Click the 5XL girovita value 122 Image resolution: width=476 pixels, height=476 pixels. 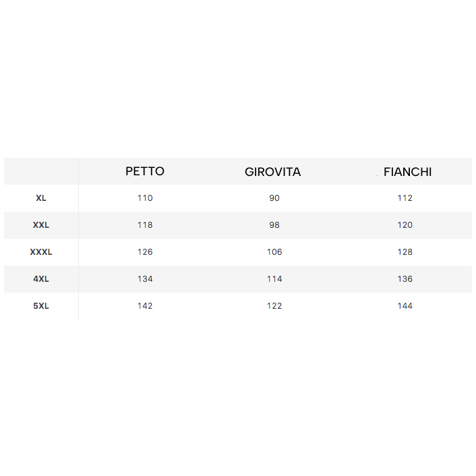274,305
